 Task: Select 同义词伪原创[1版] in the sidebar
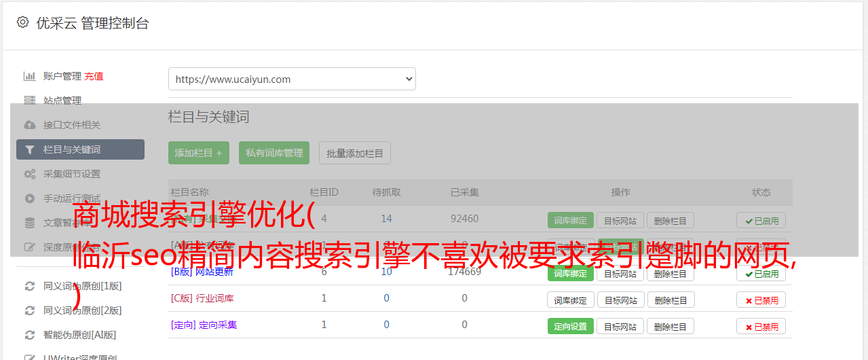pyautogui.click(x=83, y=286)
